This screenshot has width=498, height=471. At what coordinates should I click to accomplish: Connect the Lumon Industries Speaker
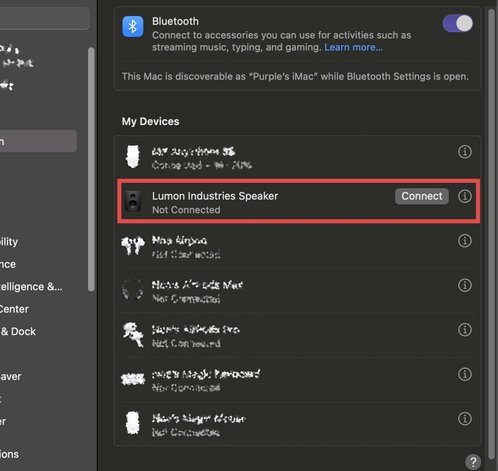(422, 196)
